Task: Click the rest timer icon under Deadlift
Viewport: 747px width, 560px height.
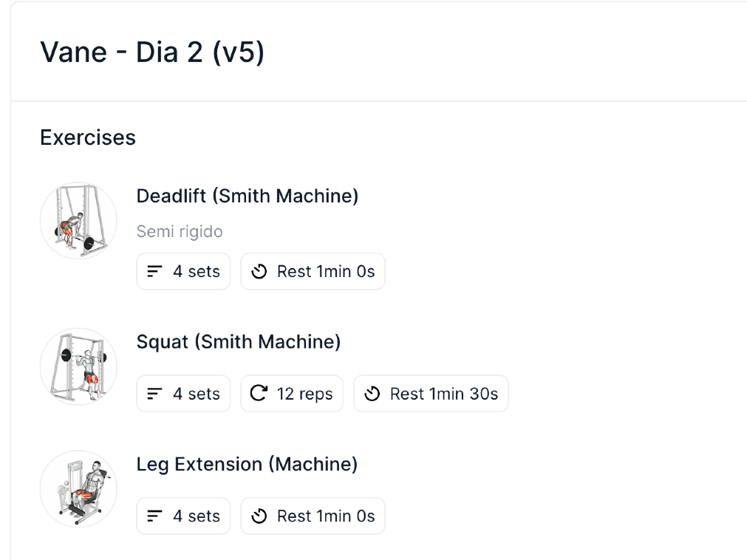Action: click(x=259, y=272)
